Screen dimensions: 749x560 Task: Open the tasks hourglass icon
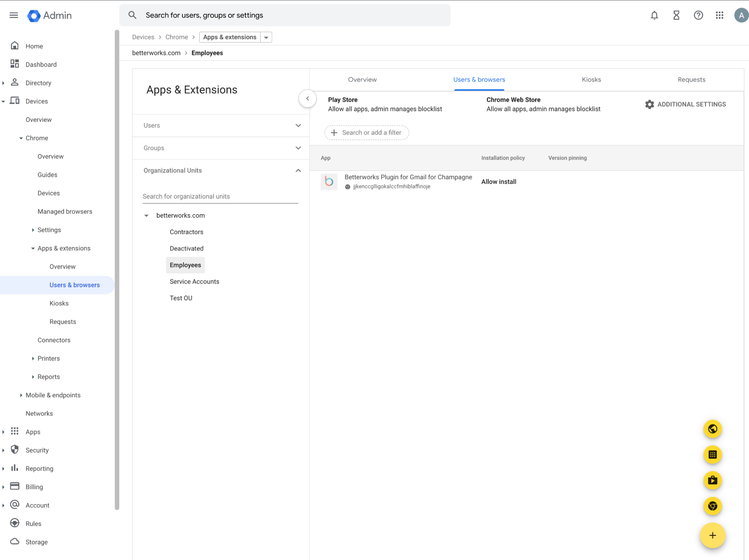[x=676, y=15]
